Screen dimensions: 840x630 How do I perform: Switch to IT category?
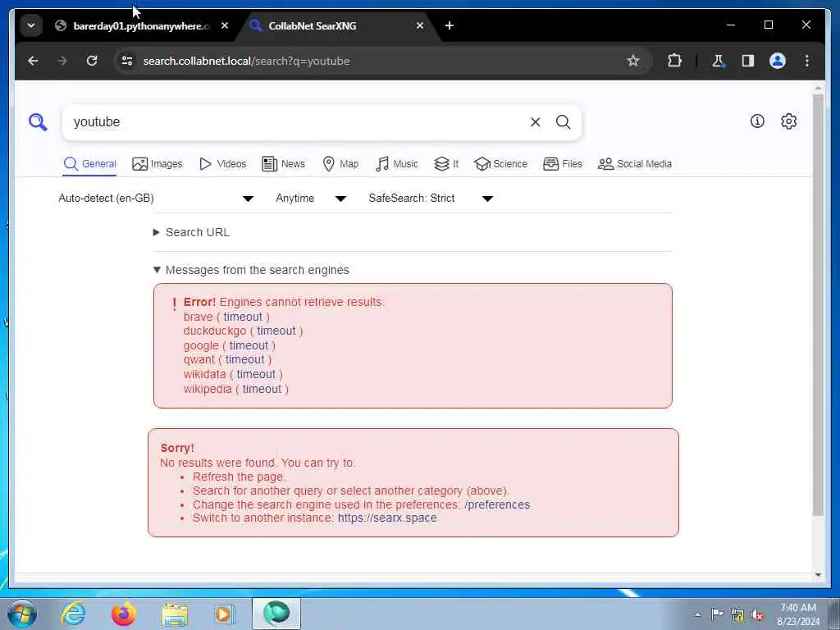pyautogui.click(x=446, y=164)
